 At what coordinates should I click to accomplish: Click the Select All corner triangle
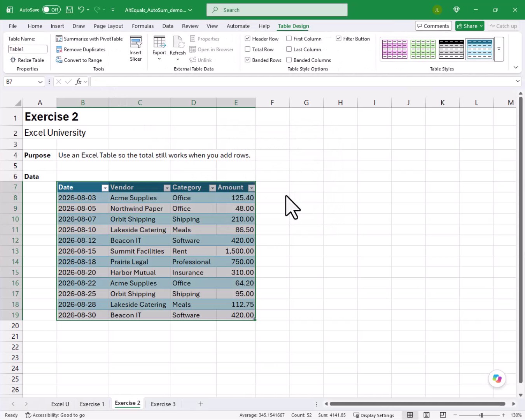click(x=18, y=103)
